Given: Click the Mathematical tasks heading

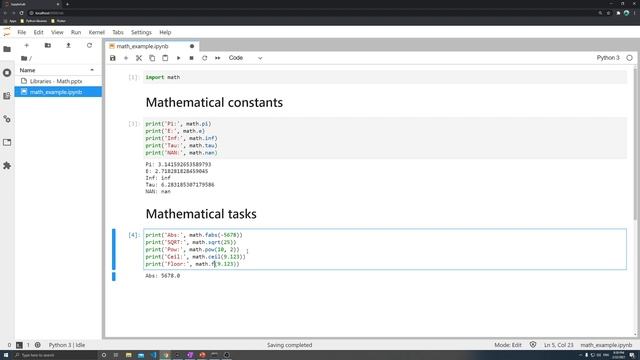Looking at the screenshot, I should pos(201,214).
